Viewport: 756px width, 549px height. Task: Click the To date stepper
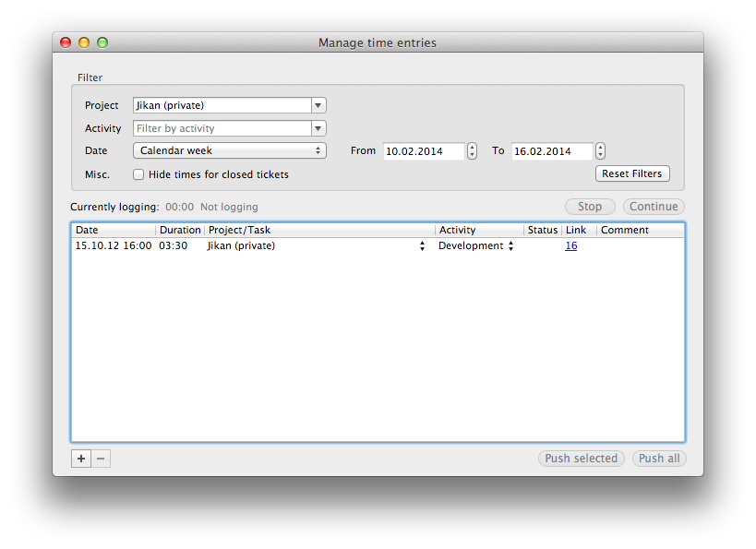(600, 150)
